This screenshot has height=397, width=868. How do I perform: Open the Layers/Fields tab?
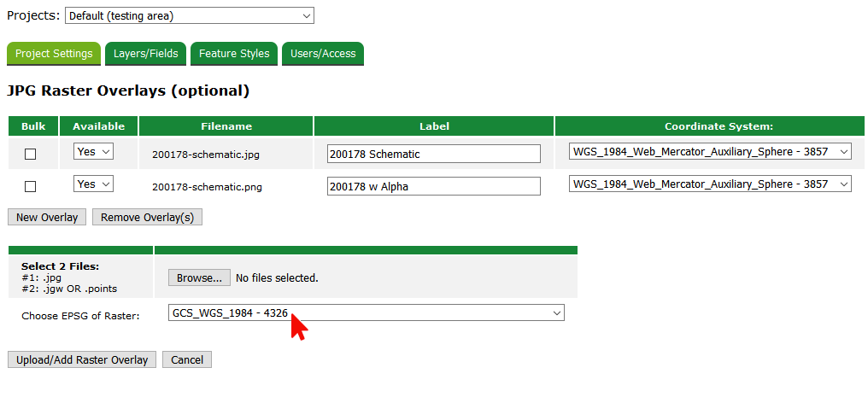tap(146, 53)
